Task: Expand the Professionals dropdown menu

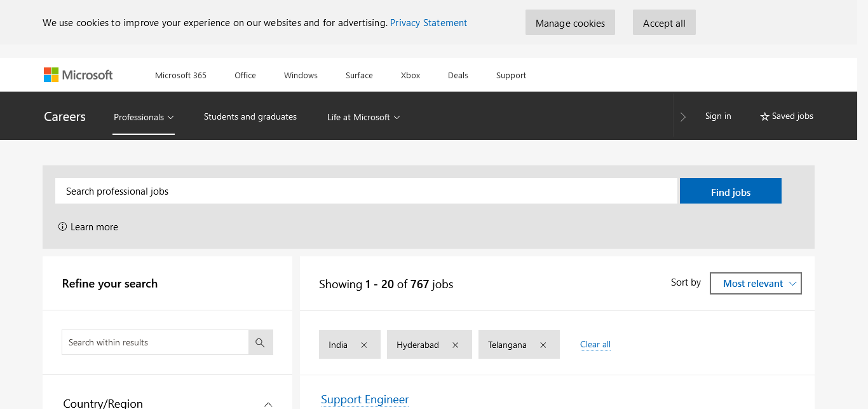Action: [144, 117]
